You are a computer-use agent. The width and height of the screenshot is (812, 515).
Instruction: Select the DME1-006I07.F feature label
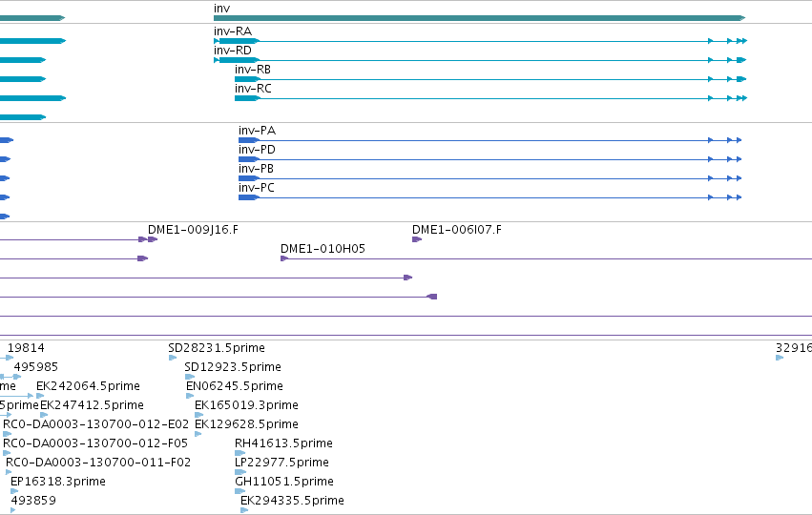point(457,230)
